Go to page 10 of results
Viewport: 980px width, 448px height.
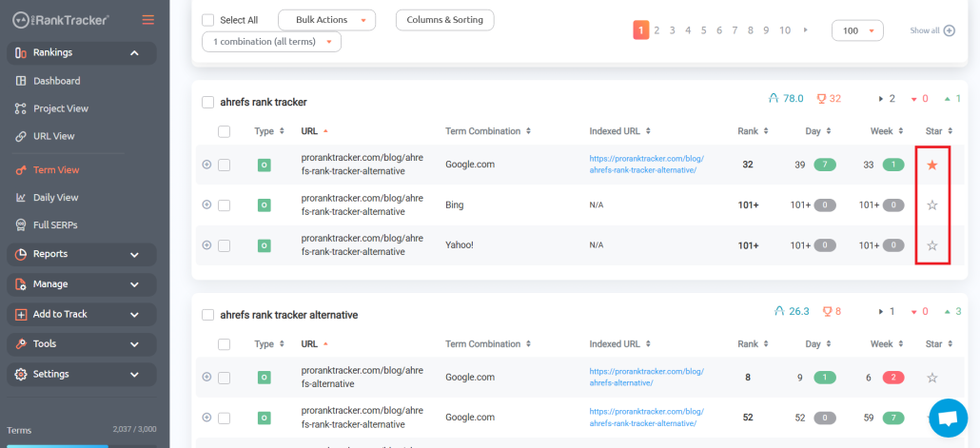(785, 30)
